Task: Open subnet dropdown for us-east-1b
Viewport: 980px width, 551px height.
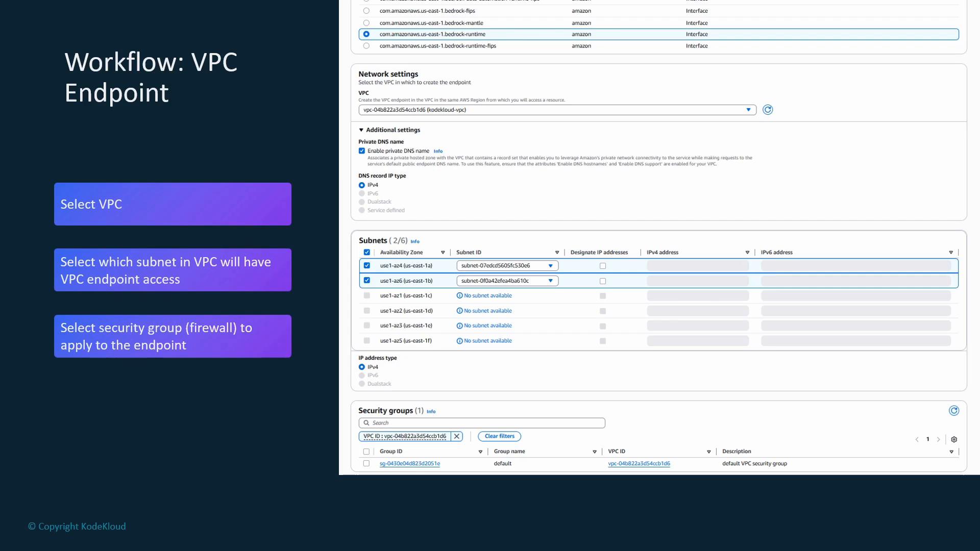Action: pos(507,281)
